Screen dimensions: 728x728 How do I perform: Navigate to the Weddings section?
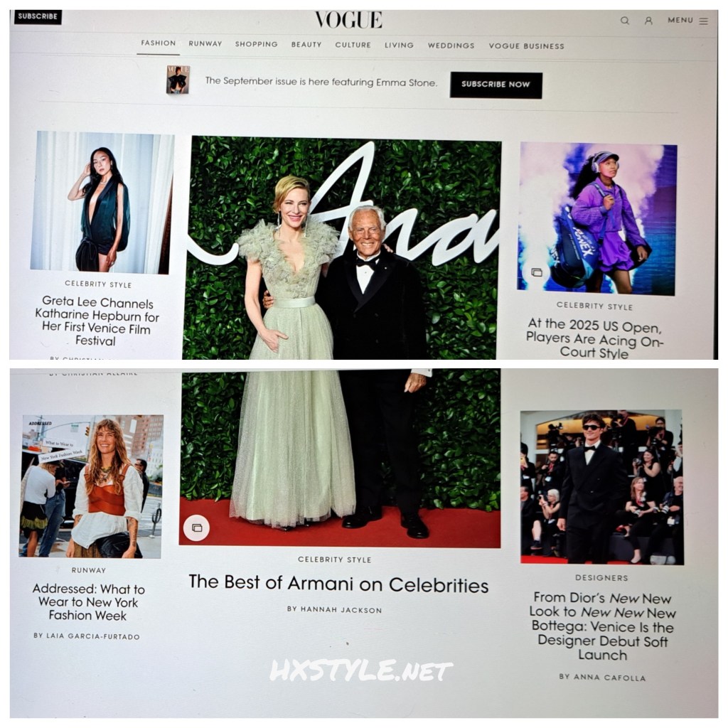pos(451,45)
